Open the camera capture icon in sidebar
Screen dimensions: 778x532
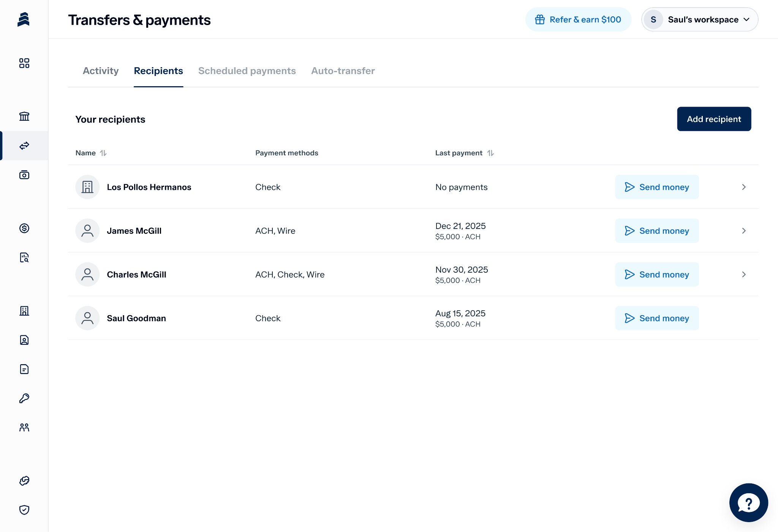click(24, 175)
